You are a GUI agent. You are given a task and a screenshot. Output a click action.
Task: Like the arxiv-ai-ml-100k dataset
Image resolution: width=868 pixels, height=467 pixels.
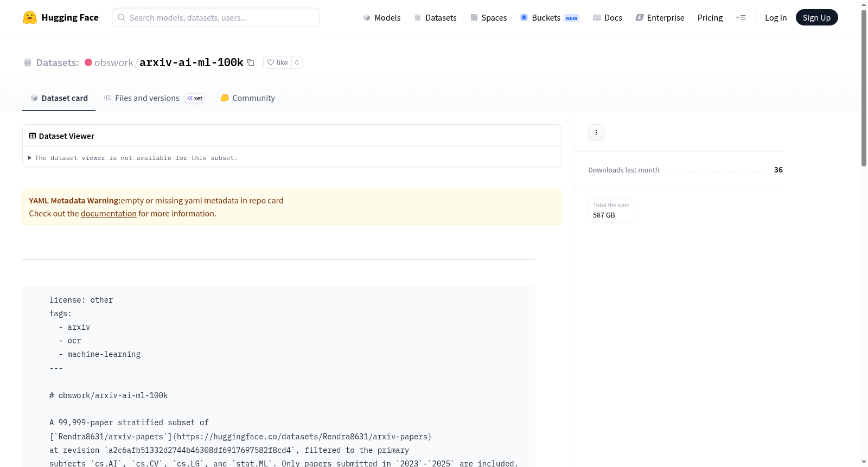coord(278,62)
